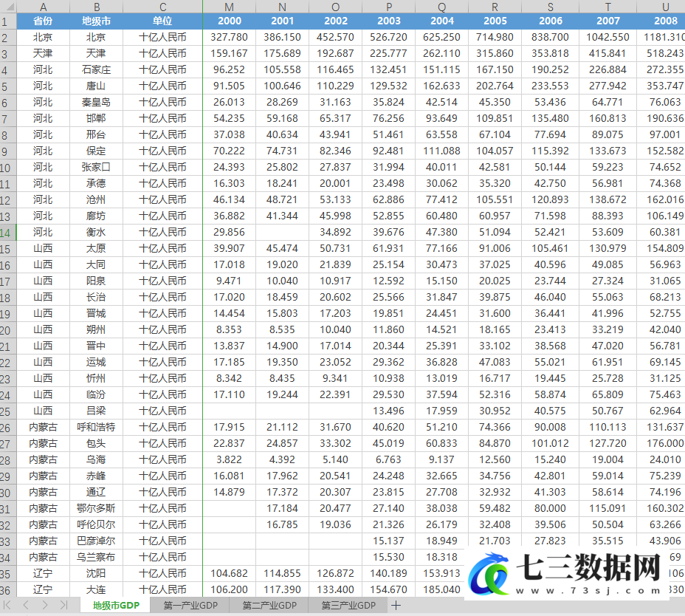Select column S header
This screenshot has width=685, height=616.
tap(551, 7)
